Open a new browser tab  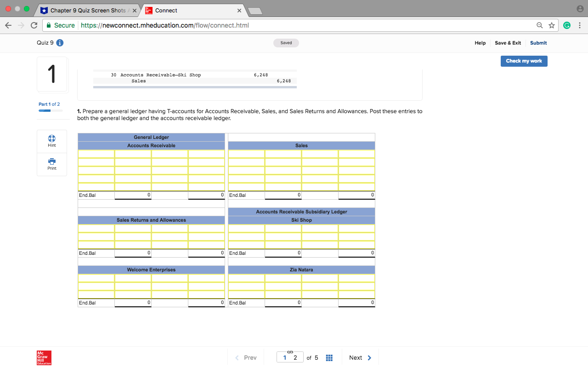(255, 11)
